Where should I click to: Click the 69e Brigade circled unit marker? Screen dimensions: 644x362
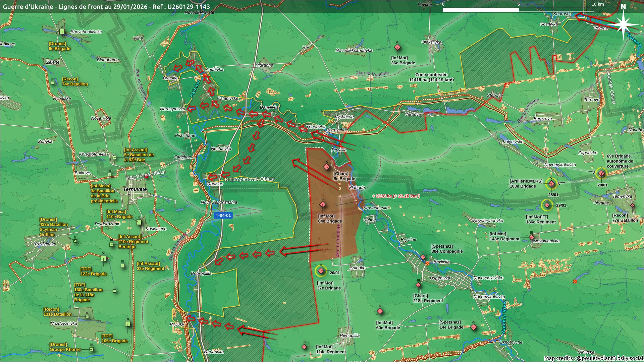[601, 173]
